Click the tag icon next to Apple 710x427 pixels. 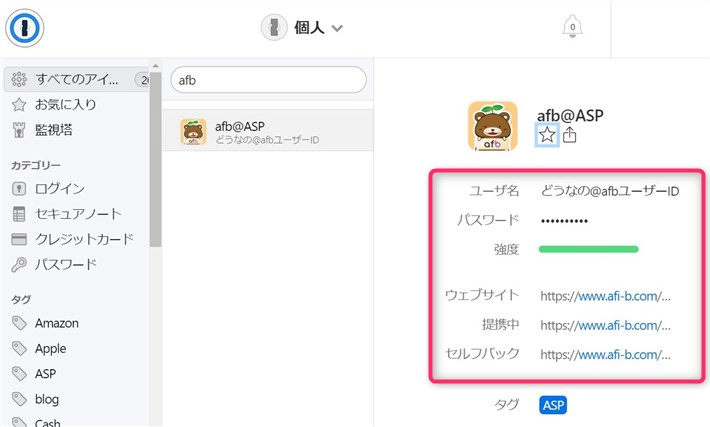(19, 349)
